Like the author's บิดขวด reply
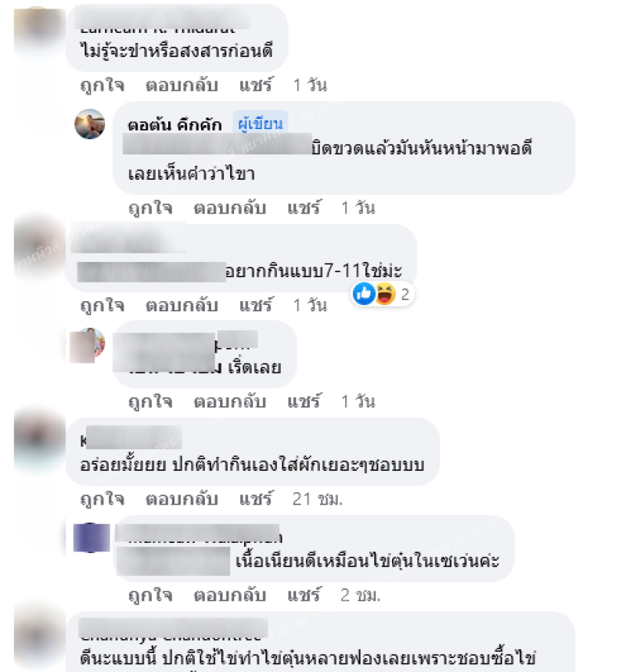The height and width of the screenshot is (672, 626). [150, 208]
